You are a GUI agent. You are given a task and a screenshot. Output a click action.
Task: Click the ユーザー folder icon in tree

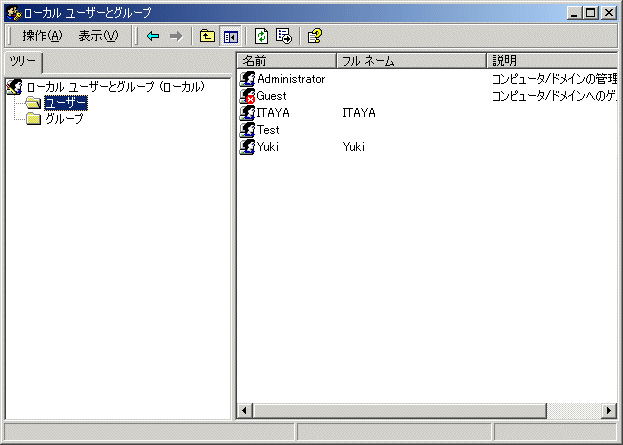33,103
